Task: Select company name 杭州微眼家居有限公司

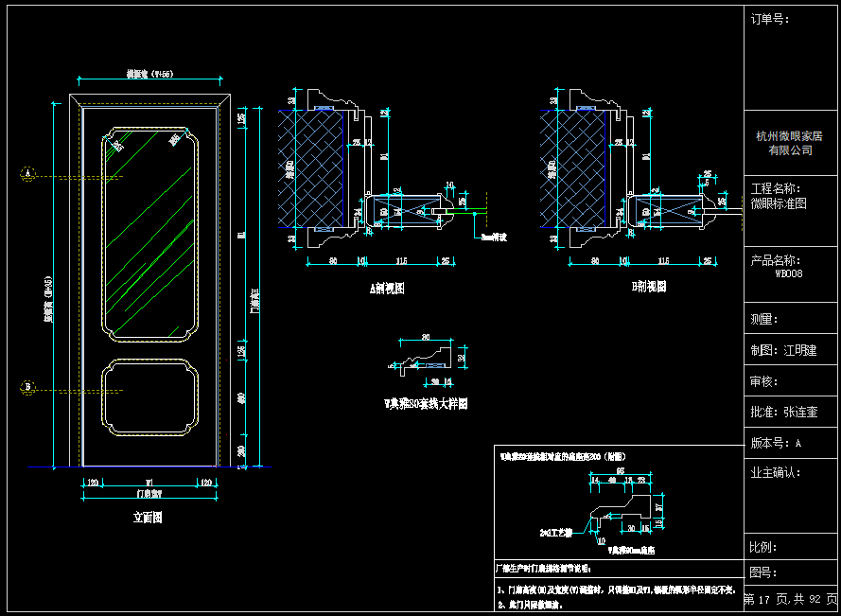Action: coord(791,143)
